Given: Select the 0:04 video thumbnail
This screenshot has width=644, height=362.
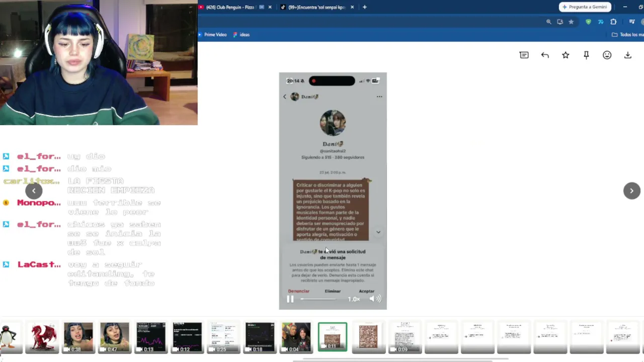Looking at the screenshot, I should coord(296,337).
